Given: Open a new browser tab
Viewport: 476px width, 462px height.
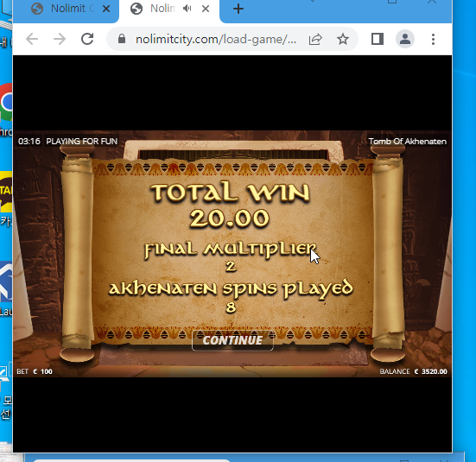Looking at the screenshot, I should [x=238, y=9].
